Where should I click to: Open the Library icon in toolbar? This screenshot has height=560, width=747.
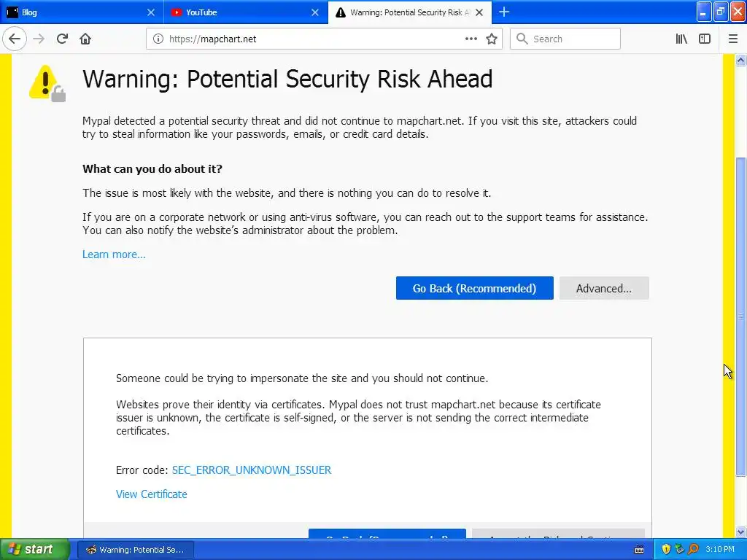click(x=681, y=39)
